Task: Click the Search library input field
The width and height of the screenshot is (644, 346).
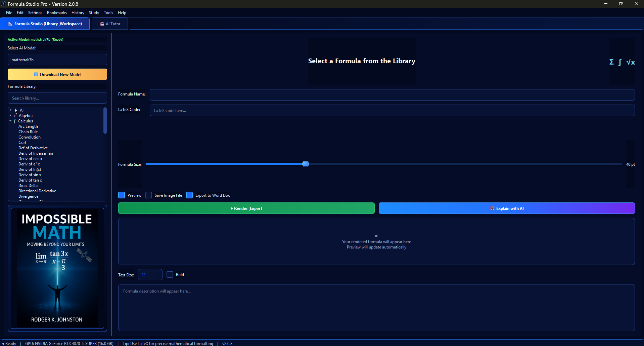Action: click(x=57, y=98)
